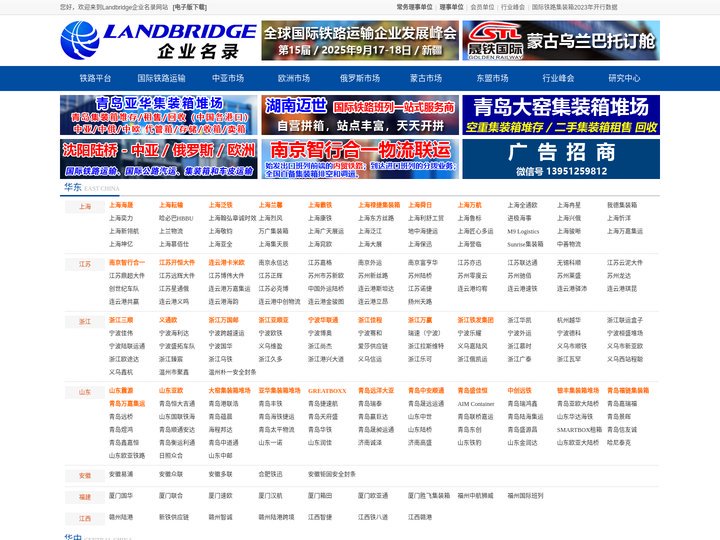The width and height of the screenshot is (720, 540).
Task: Select the 安徽 region label
Action: click(x=85, y=476)
